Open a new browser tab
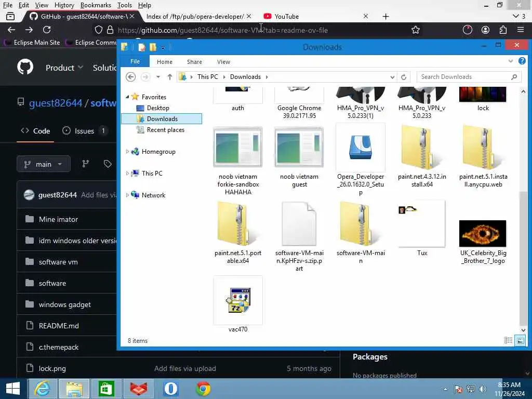The image size is (532, 399). pos(385,16)
